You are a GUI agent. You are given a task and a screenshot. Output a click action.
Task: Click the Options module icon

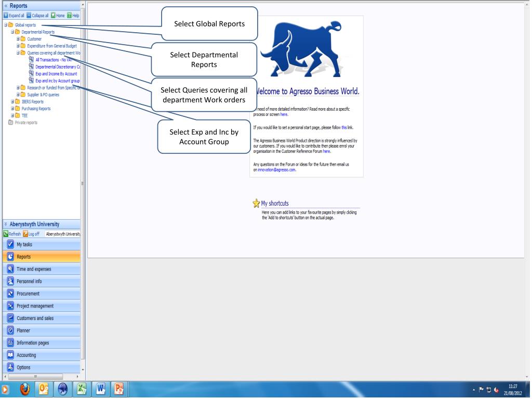coord(10,367)
